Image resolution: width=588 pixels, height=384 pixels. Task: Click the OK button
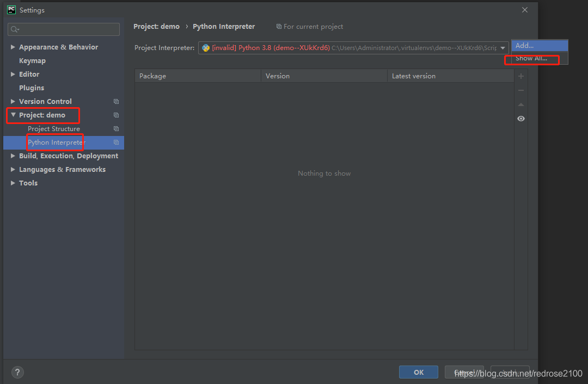coord(419,372)
